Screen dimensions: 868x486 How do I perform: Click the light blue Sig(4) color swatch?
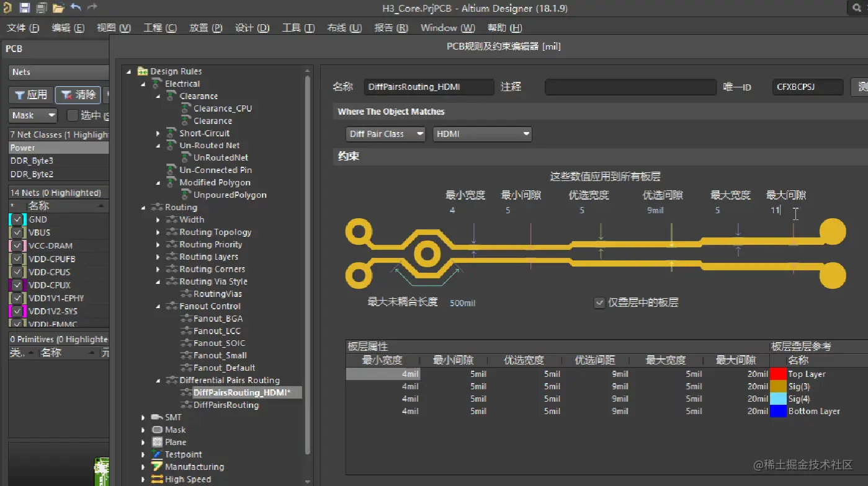click(778, 399)
